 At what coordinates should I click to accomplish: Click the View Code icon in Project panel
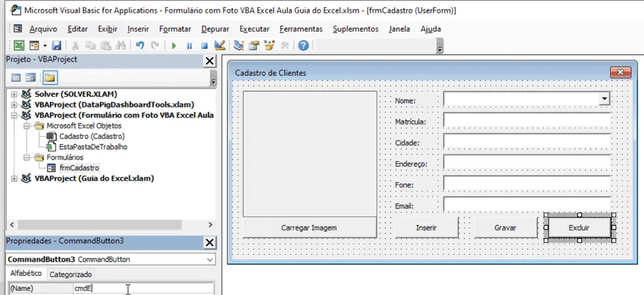pos(16,77)
